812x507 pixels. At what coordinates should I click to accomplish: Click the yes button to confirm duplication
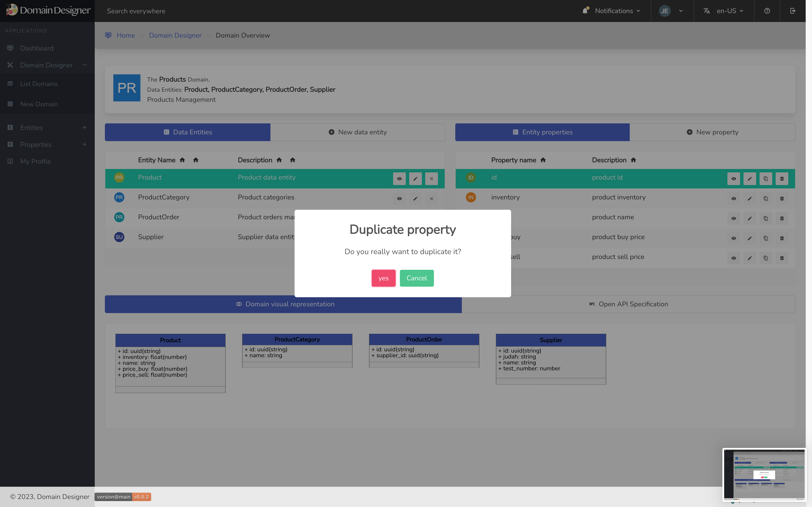point(383,277)
